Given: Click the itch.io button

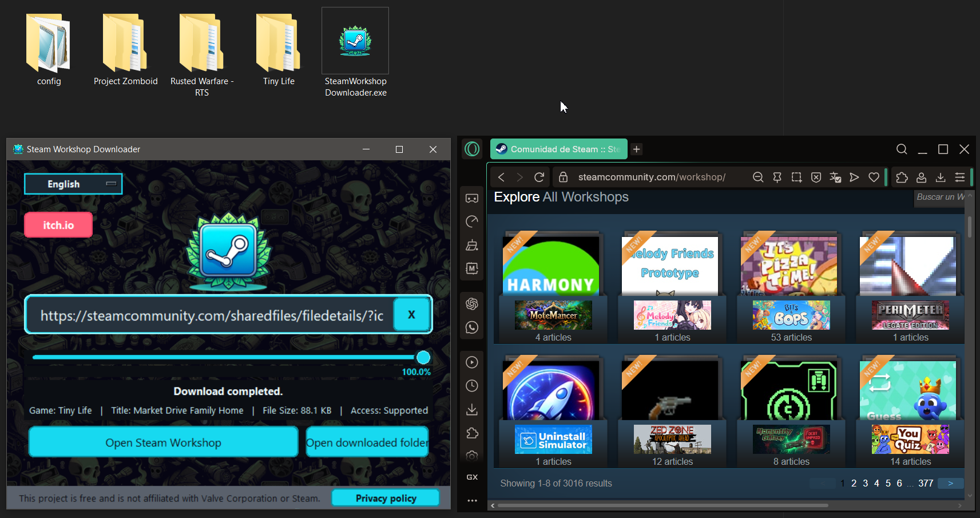Looking at the screenshot, I should point(58,225).
